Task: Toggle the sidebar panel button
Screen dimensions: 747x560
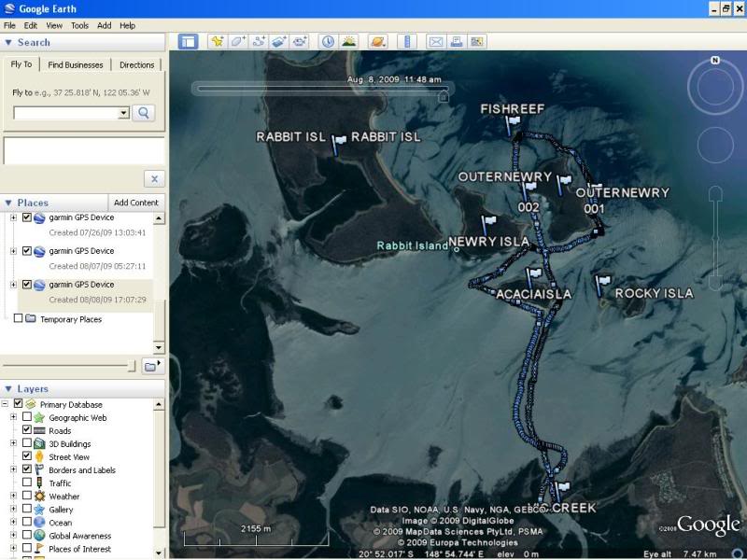Action: coord(189,42)
